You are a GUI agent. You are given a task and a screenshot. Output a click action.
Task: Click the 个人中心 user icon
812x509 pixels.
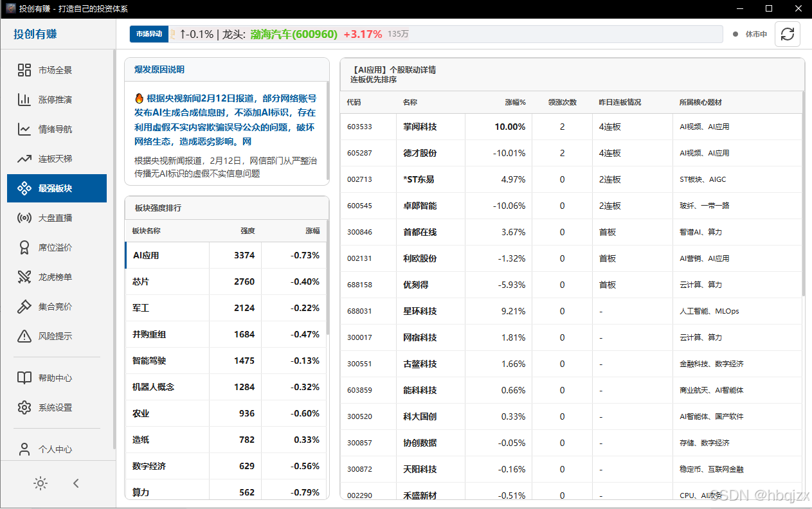point(24,449)
